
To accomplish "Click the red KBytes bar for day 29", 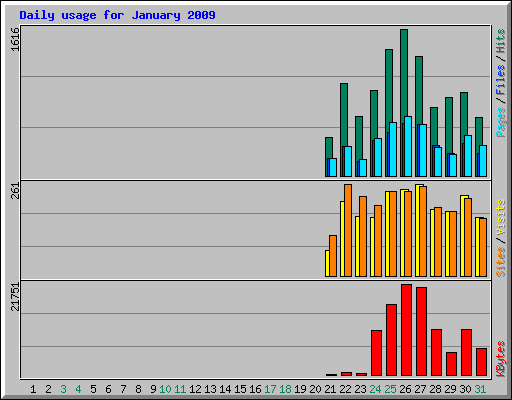I will point(452,364).
